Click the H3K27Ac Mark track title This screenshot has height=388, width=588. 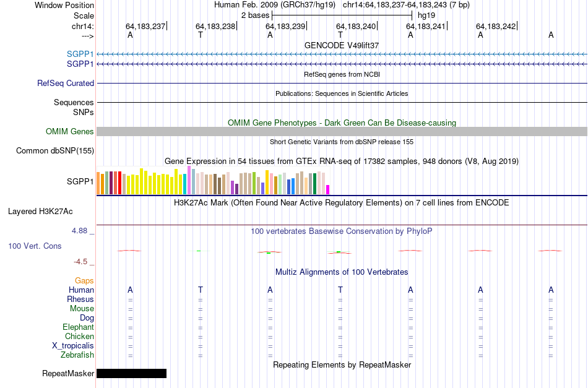[342, 203]
